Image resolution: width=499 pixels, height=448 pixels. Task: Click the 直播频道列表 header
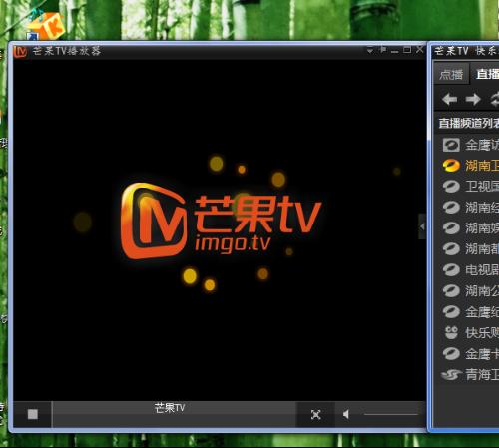pyautogui.click(x=469, y=123)
